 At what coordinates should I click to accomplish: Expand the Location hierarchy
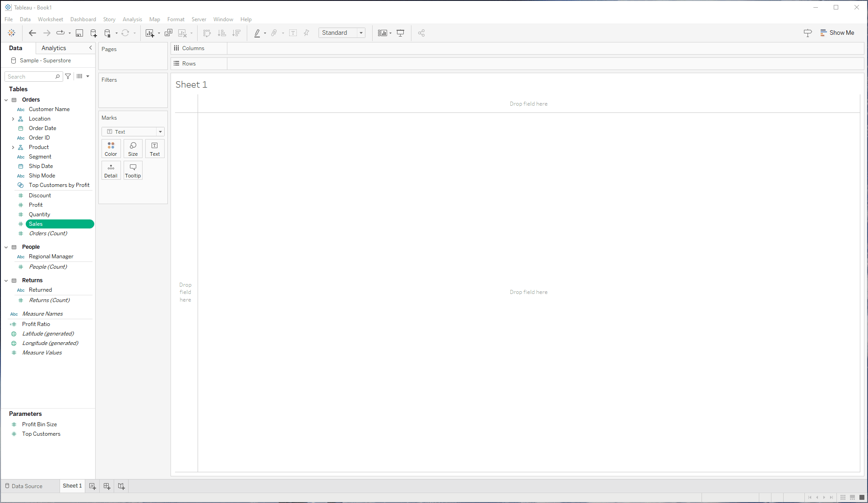13,119
